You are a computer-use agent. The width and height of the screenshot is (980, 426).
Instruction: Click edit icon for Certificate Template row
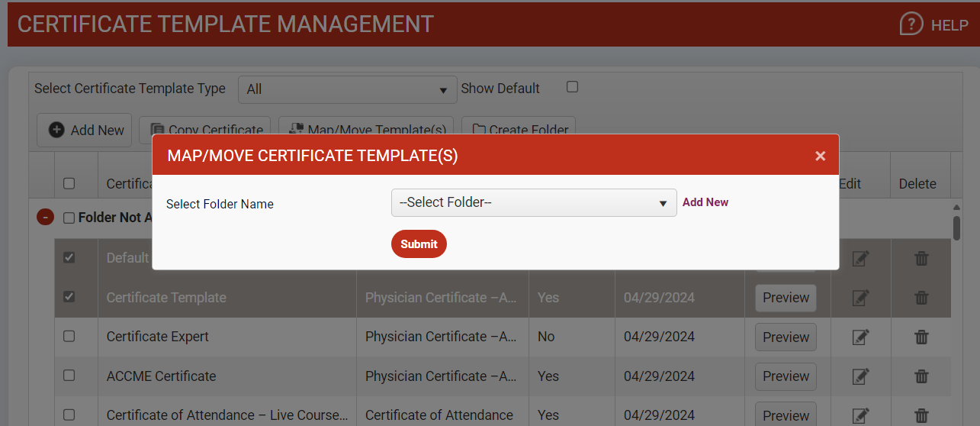click(860, 298)
